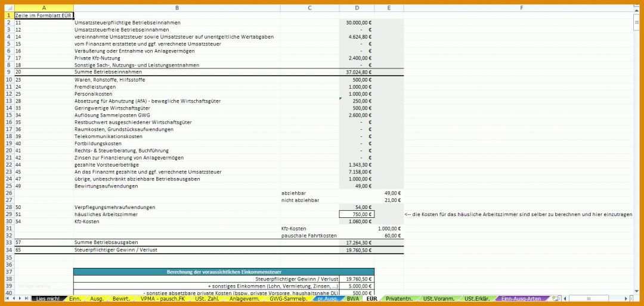Image resolution: width=644 pixels, height=306 pixels.
Task: Switch to the 'Ausg.' sheet tab
Action: click(97, 299)
